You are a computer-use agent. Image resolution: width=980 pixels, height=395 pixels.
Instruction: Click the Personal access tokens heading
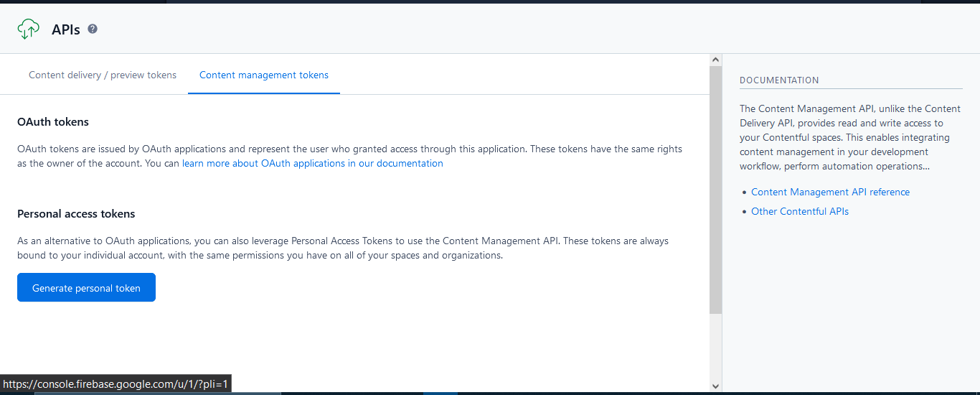(76, 214)
